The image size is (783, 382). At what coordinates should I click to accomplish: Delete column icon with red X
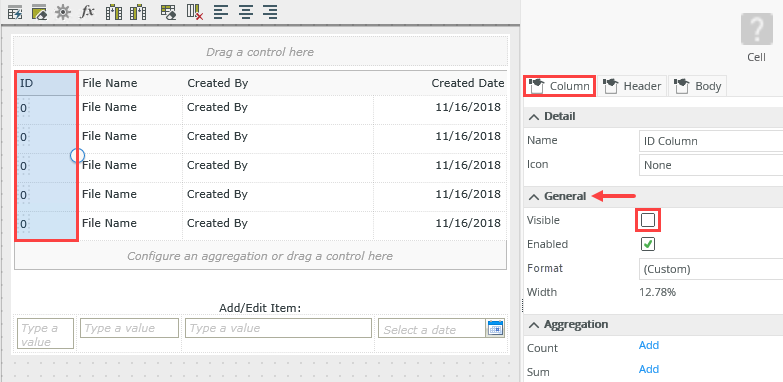coord(195,11)
